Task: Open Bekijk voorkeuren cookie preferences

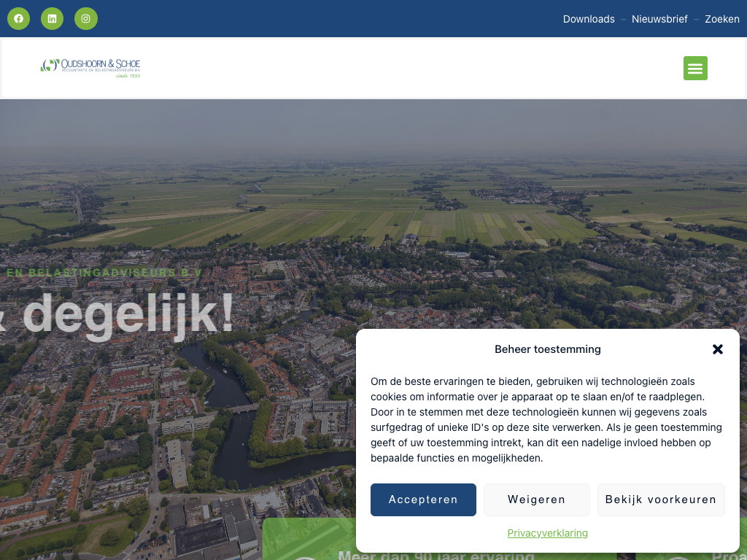Action: click(661, 499)
